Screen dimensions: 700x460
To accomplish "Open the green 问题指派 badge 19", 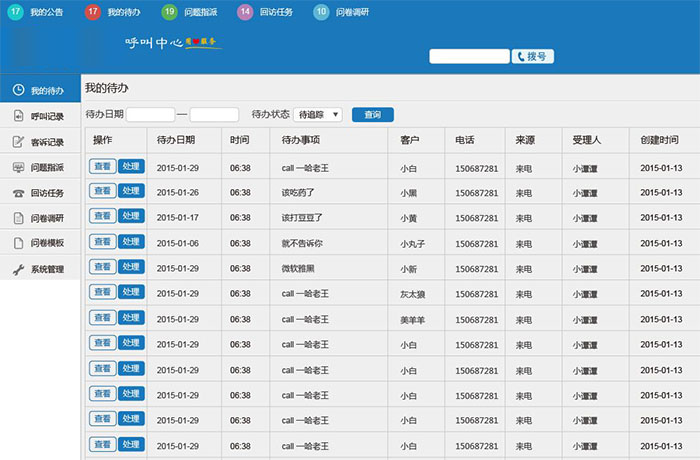I will [x=169, y=12].
